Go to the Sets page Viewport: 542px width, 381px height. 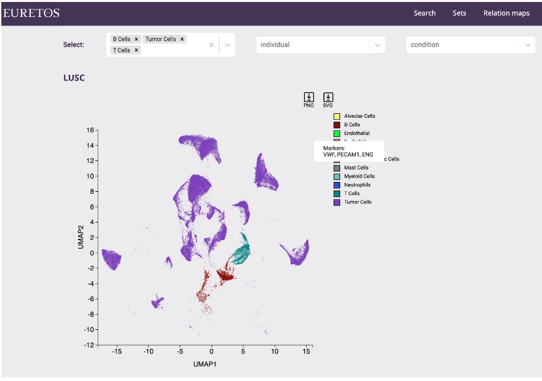(459, 13)
